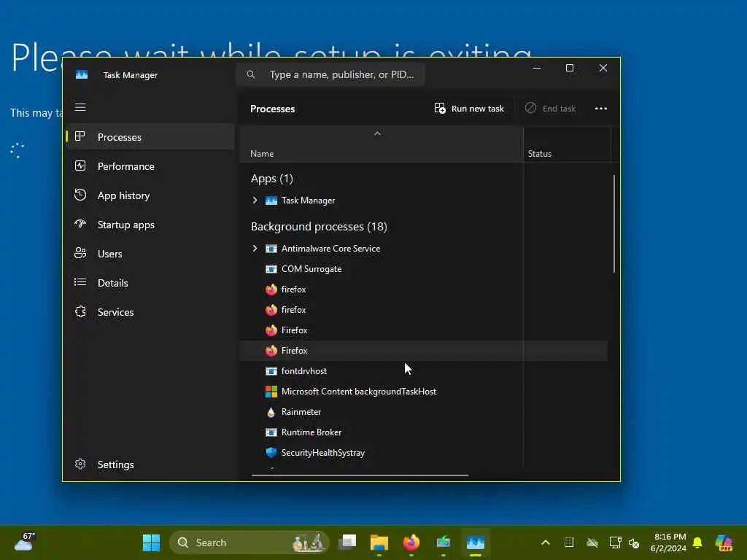The height and width of the screenshot is (560, 747).
Task: Open Task Manager Settings
Action: point(150,464)
